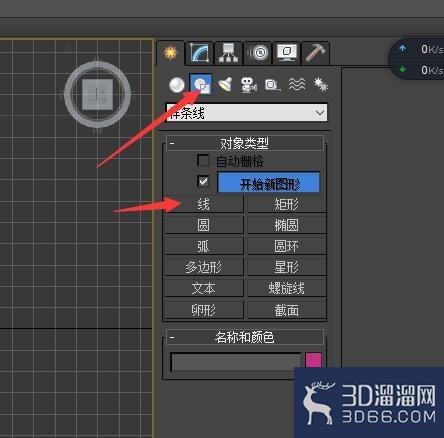This screenshot has height=438, width=444.
Task: Select the Lights category icon
Action: (225, 85)
